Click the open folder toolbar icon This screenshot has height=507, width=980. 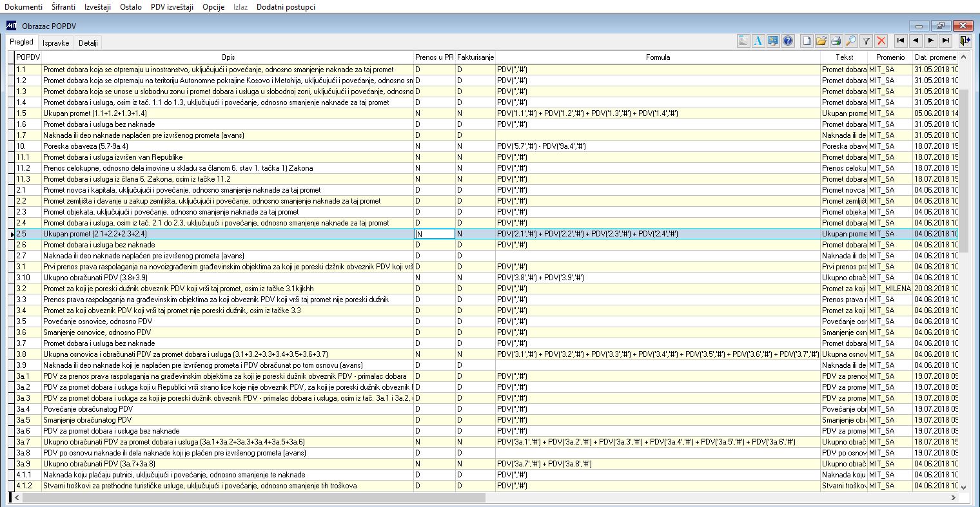(821, 41)
